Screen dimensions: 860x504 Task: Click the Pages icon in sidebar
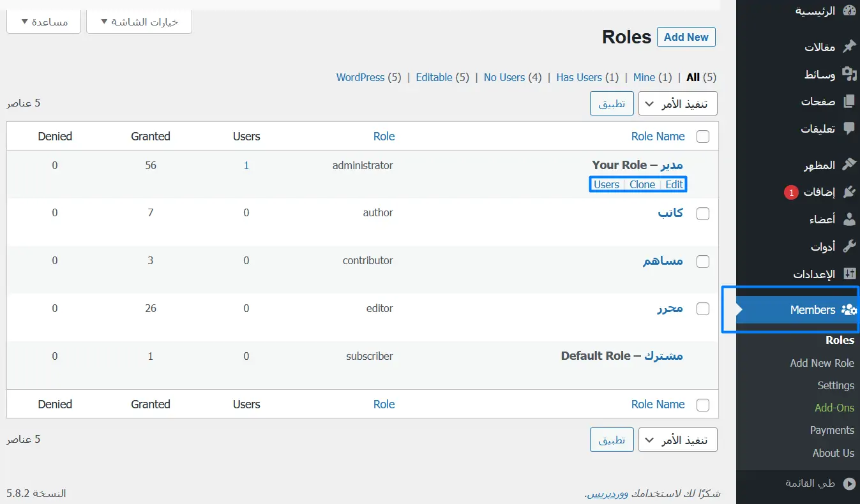[x=849, y=101]
